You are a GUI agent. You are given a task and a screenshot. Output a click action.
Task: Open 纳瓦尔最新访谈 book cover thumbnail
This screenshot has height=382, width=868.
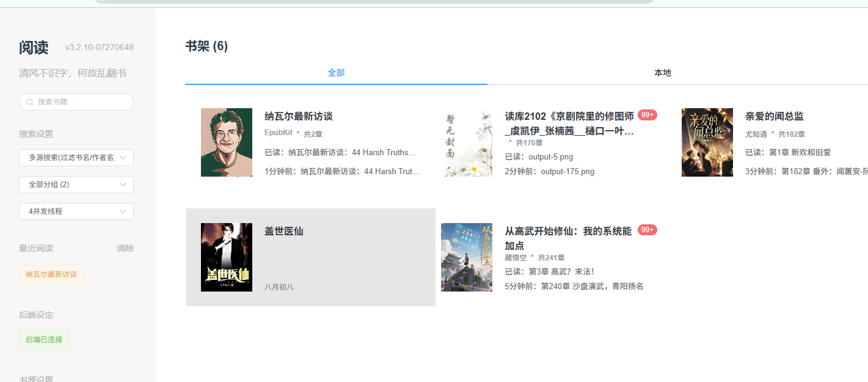point(227,142)
